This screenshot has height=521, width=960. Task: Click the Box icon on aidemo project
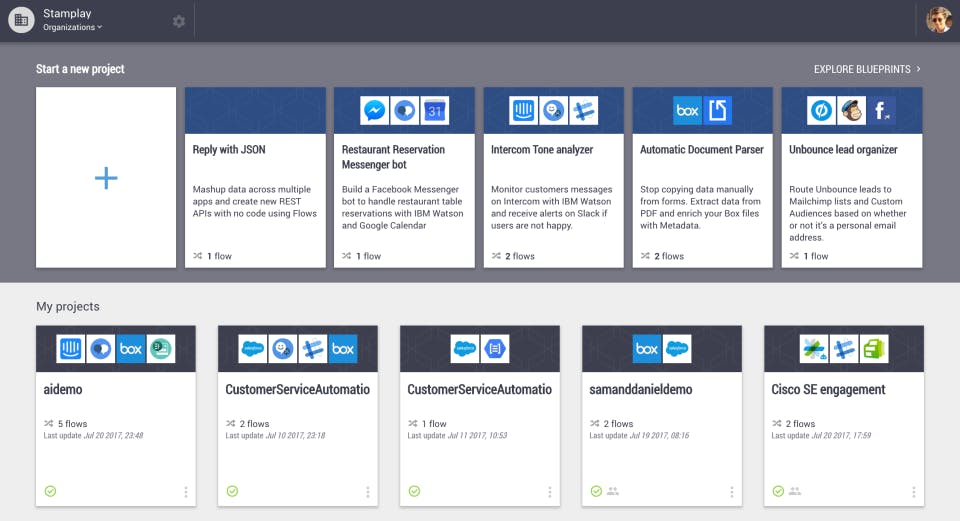[130, 349]
